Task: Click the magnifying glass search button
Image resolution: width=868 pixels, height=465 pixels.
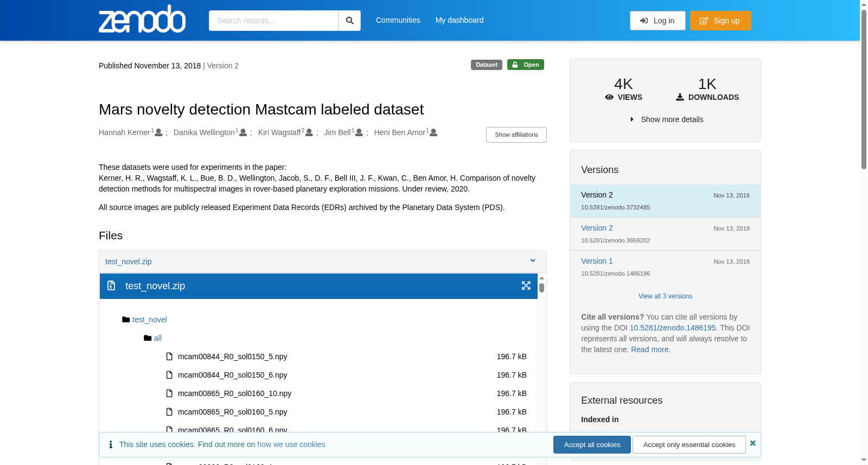Action: [x=350, y=21]
